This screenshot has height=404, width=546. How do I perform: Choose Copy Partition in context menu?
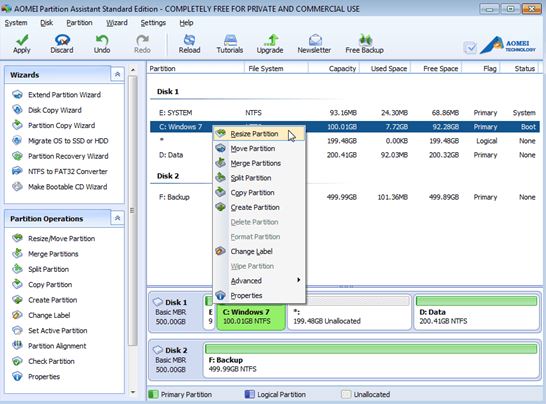click(x=259, y=193)
